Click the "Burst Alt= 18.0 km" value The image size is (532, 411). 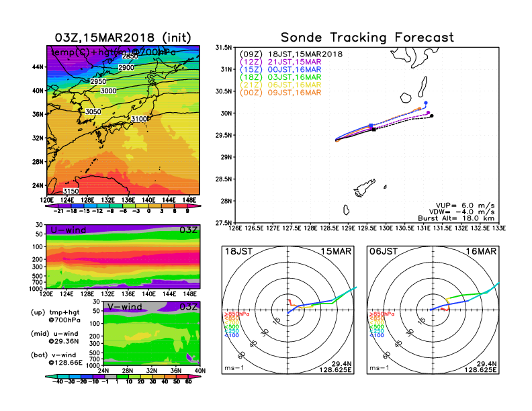point(456,218)
